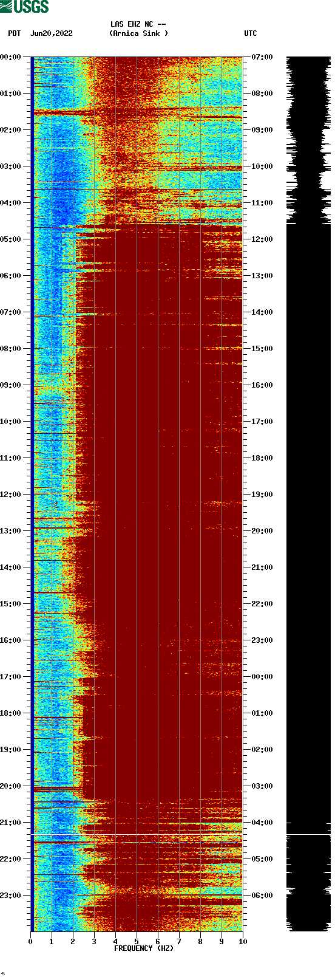The width and height of the screenshot is (335, 980).
Task: Click the 07:00 UTC time label
Action: (262, 57)
